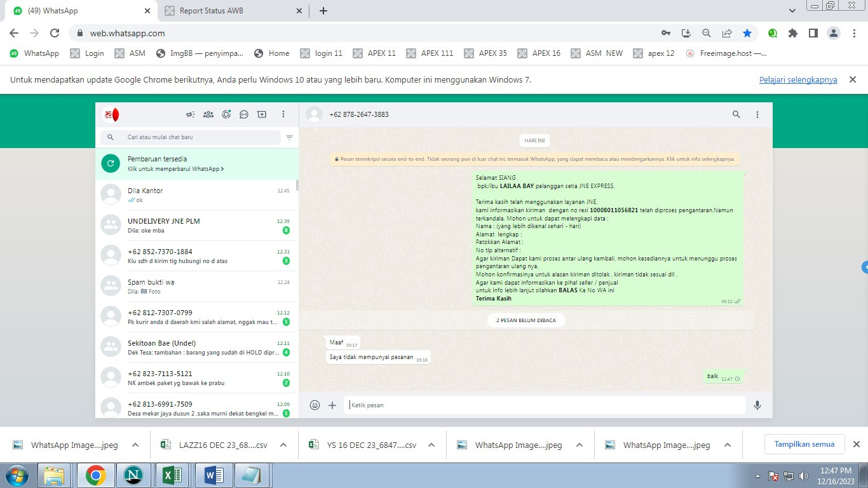Viewport: 868px width, 488px height.
Task: Click 'Pelajari selengkapnya' link
Action: (x=798, y=80)
